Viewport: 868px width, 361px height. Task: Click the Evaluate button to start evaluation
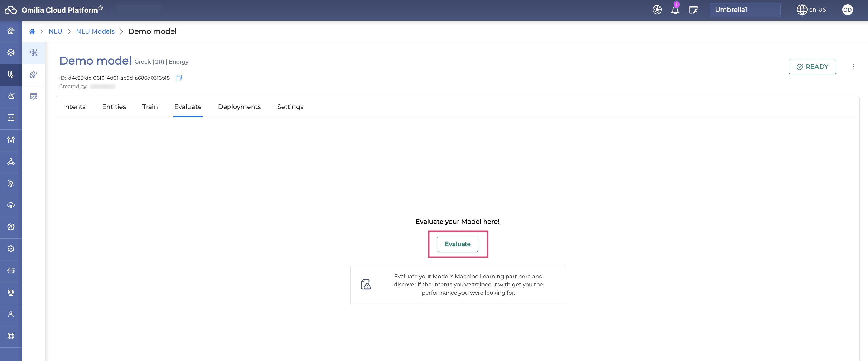(457, 243)
